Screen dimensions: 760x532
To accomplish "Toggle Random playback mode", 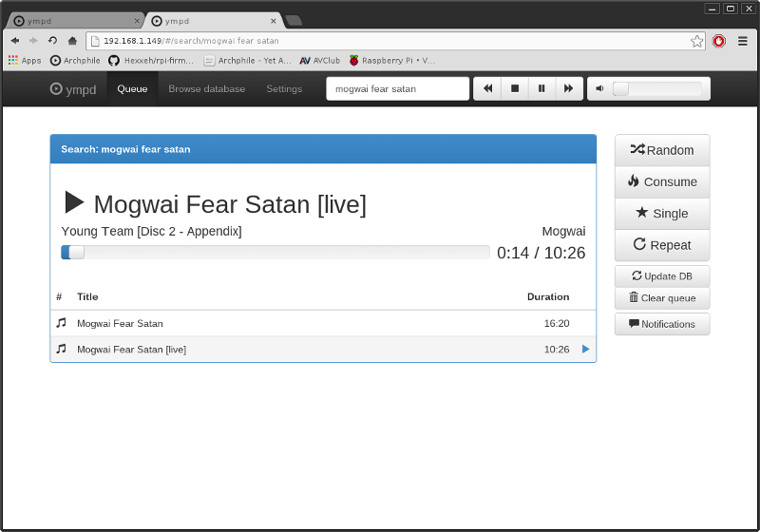I will 662,150.
